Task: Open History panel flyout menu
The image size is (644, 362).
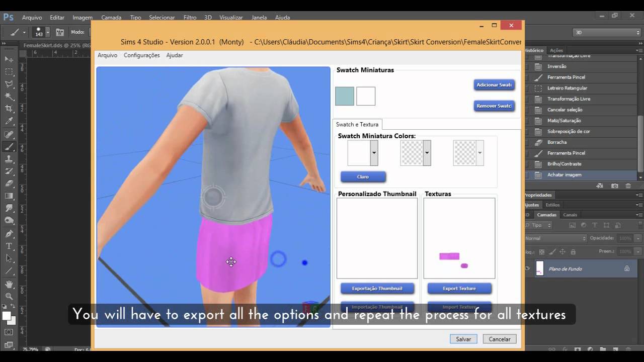Action: point(639,50)
